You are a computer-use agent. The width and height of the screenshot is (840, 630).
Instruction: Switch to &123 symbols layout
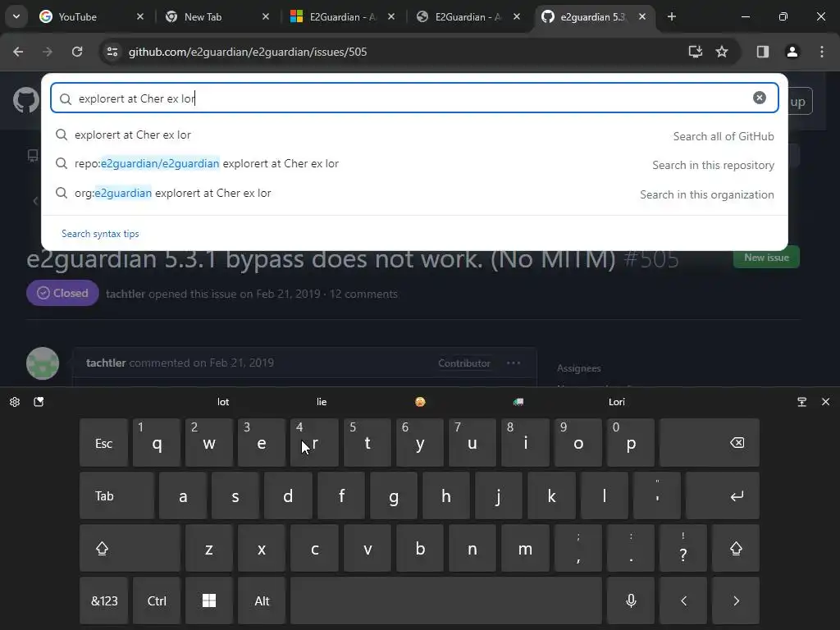(103, 600)
